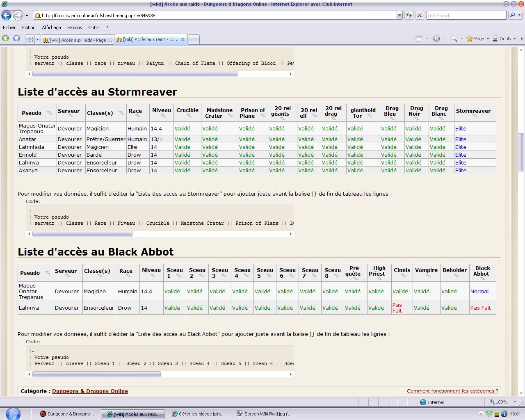Refresh the page with the green arrows icon
This screenshot has height=420, width=525.
click(409, 16)
